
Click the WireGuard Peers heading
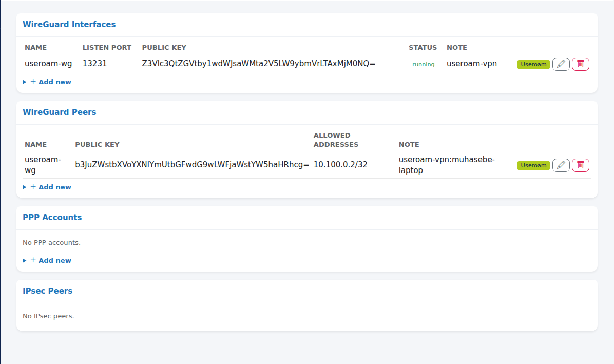pos(60,112)
